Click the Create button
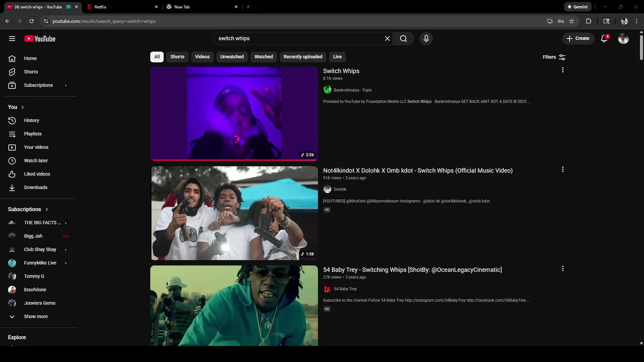 578,38
